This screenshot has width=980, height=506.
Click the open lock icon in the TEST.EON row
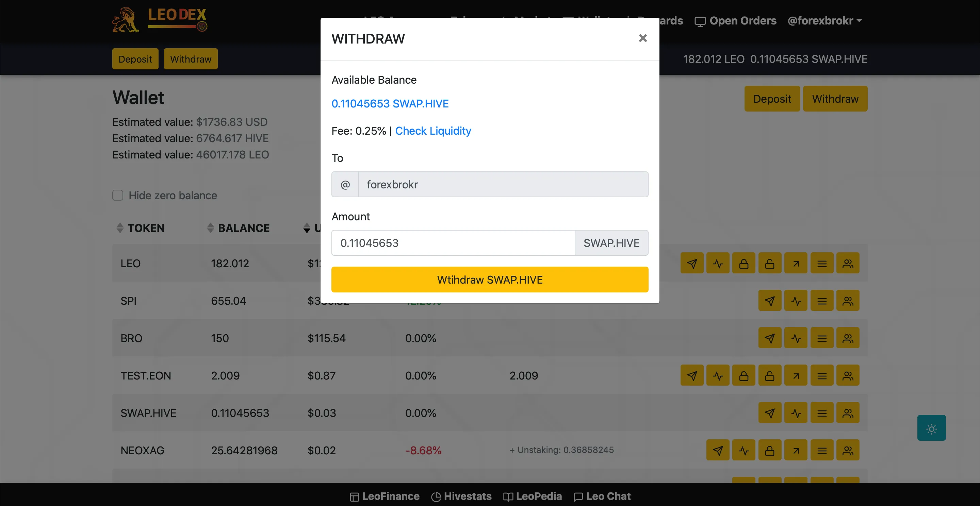(x=770, y=376)
